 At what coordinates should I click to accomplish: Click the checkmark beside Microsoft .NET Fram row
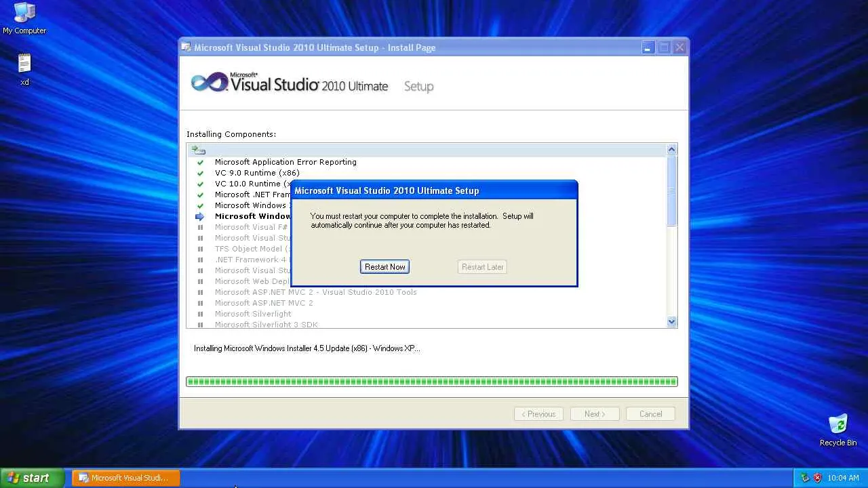pos(200,195)
